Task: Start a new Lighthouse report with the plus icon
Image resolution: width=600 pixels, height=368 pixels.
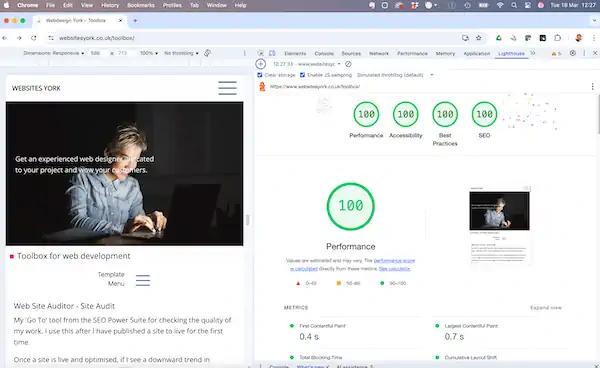Action: tap(261, 64)
